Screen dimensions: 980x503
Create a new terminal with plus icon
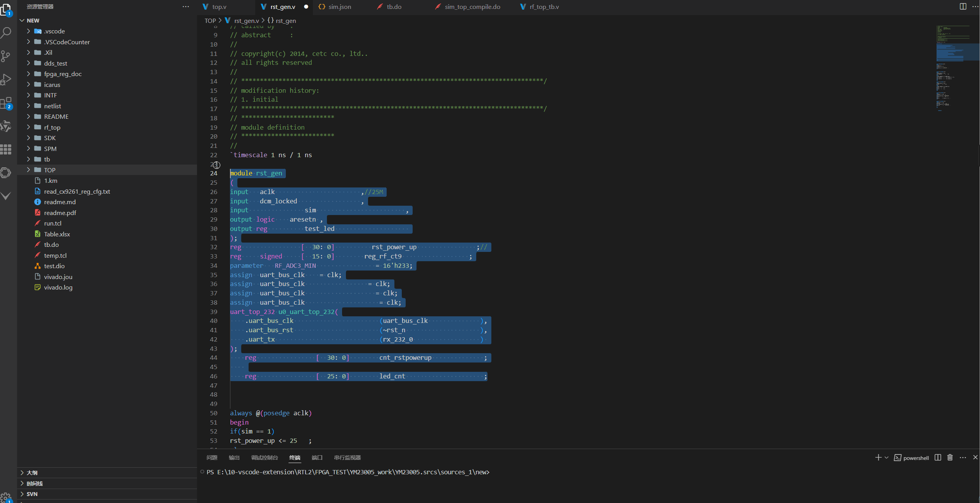(878, 458)
